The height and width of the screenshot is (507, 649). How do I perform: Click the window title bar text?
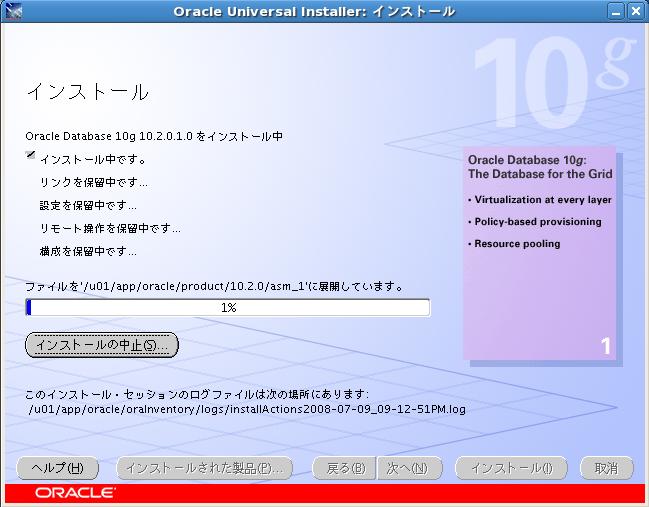coord(314,11)
